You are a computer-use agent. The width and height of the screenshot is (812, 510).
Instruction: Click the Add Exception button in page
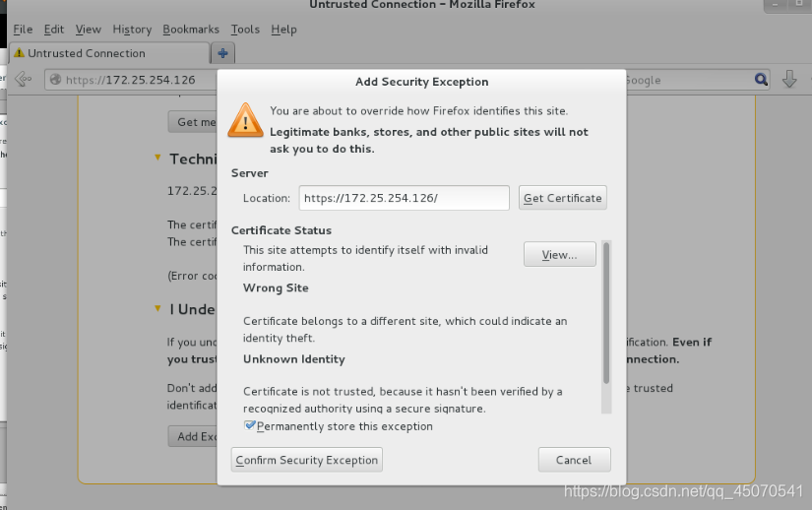(193, 436)
